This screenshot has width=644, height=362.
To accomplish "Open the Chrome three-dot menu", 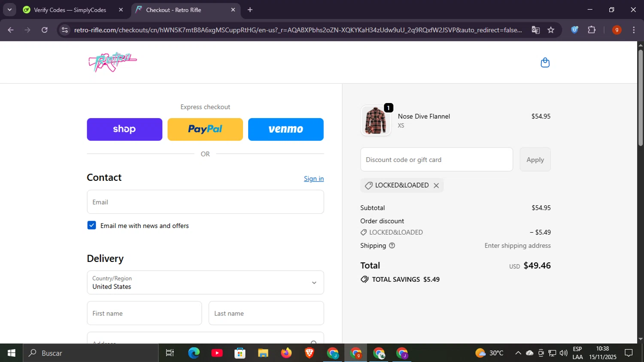I will 634,30.
